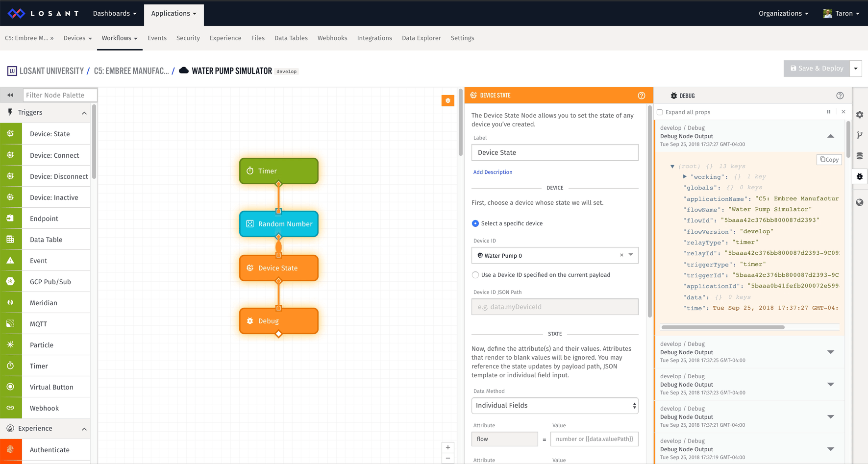
Task: Pause the debug output stream
Action: click(x=829, y=112)
